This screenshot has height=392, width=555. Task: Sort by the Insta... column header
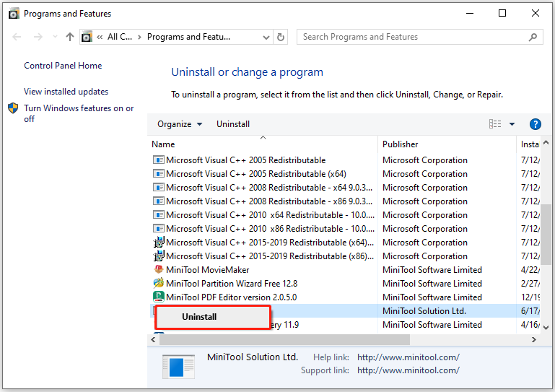pyautogui.click(x=530, y=144)
